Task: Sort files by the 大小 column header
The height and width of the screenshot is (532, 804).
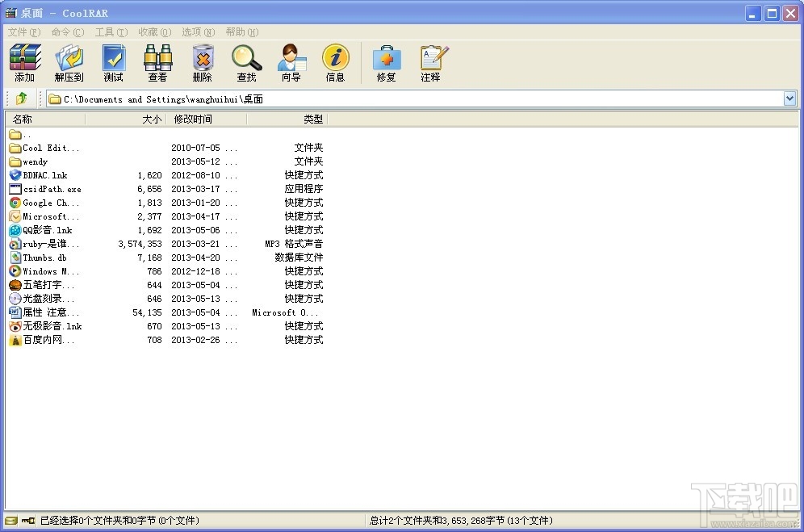Action: click(x=152, y=119)
